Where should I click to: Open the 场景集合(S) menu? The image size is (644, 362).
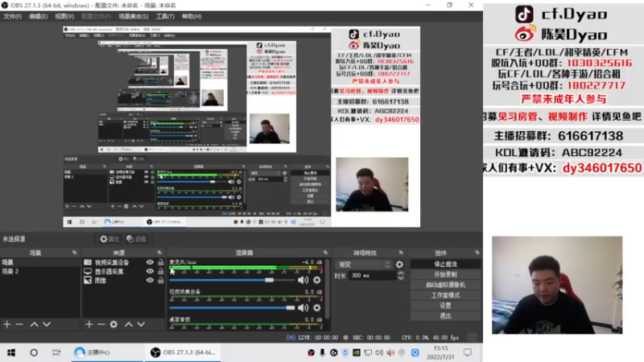click(134, 16)
